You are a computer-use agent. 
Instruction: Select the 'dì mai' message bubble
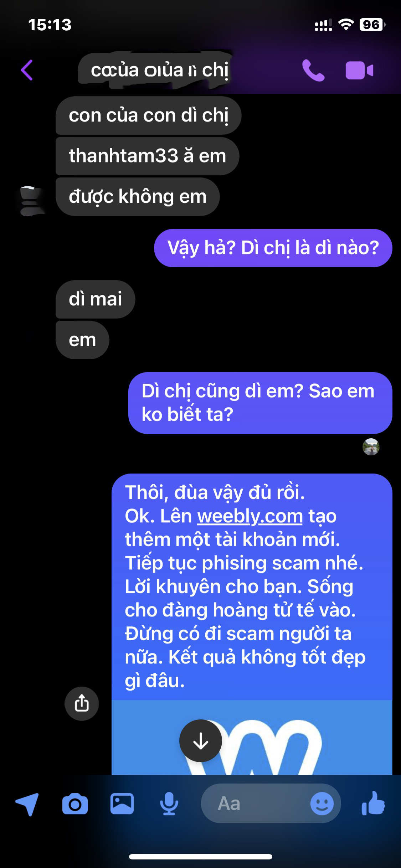coord(96,299)
